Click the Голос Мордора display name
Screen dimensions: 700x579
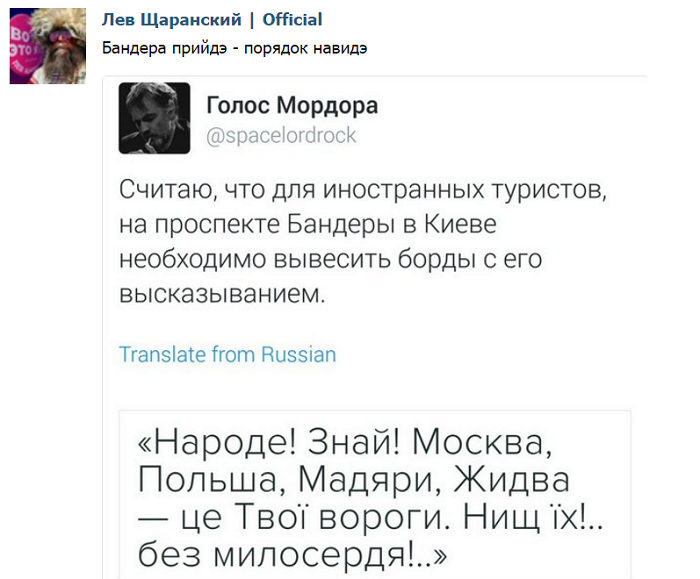[292, 106]
